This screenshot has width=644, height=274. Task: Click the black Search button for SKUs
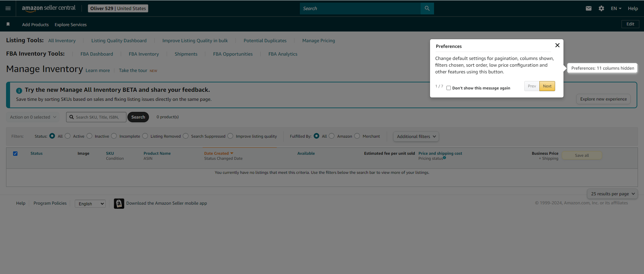pos(138,117)
